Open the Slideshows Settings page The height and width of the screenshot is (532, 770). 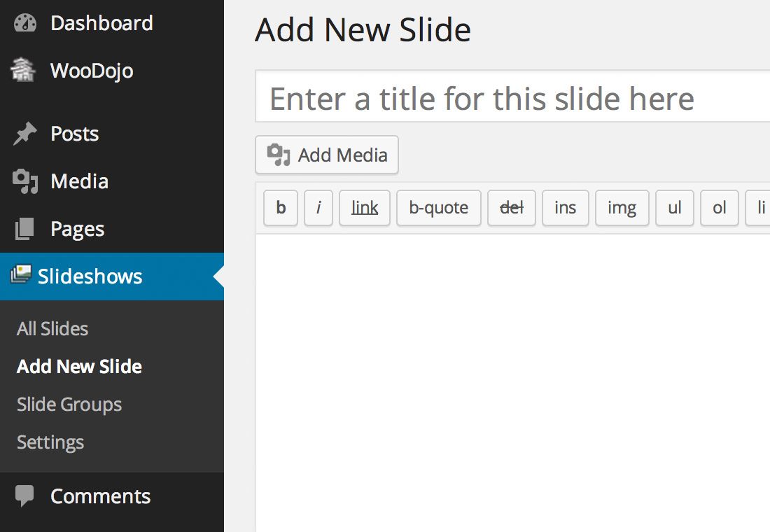pos(50,442)
